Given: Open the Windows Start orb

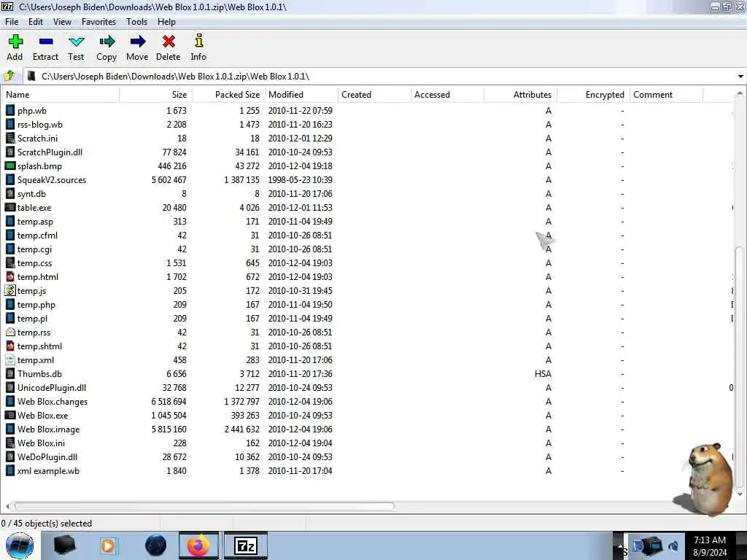Looking at the screenshot, I should tap(20, 545).
